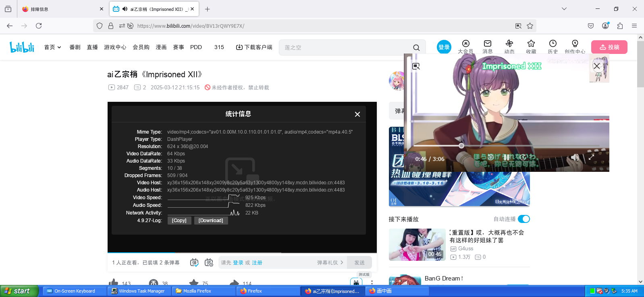Open the 番剧 nav item
Image resolution: width=644 pixels, height=297 pixels.
pyautogui.click(x=75, y=47)
